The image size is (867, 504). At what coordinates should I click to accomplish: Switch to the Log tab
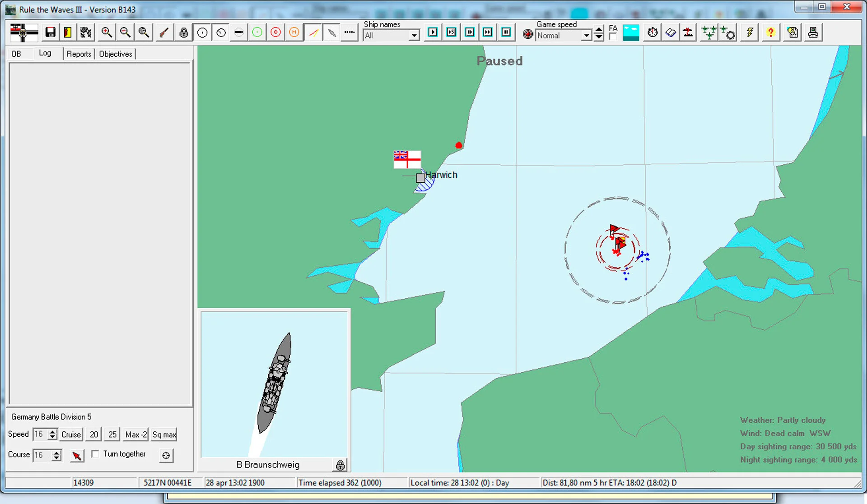pos(45,53)
